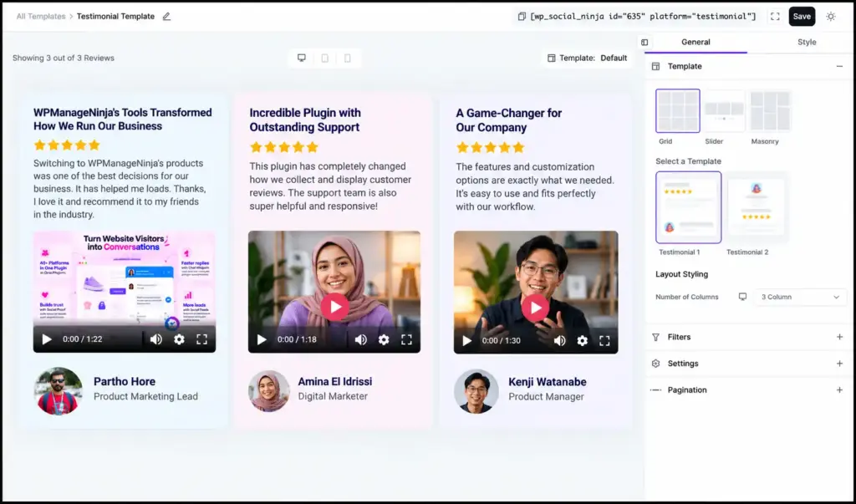Screen dimensions: 856x504
Task: Fullscreen Amina El Idrissi's video
Action: (407, 339)
